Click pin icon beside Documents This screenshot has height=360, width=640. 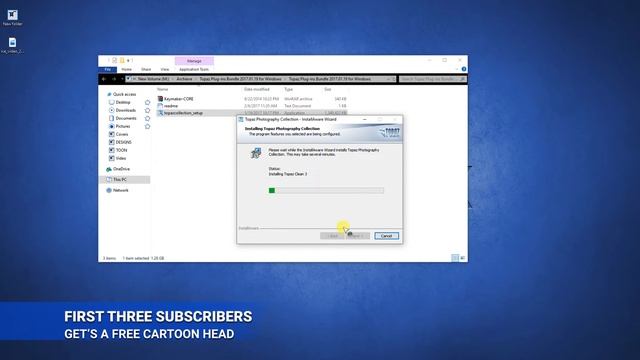(x=147, y=118)
